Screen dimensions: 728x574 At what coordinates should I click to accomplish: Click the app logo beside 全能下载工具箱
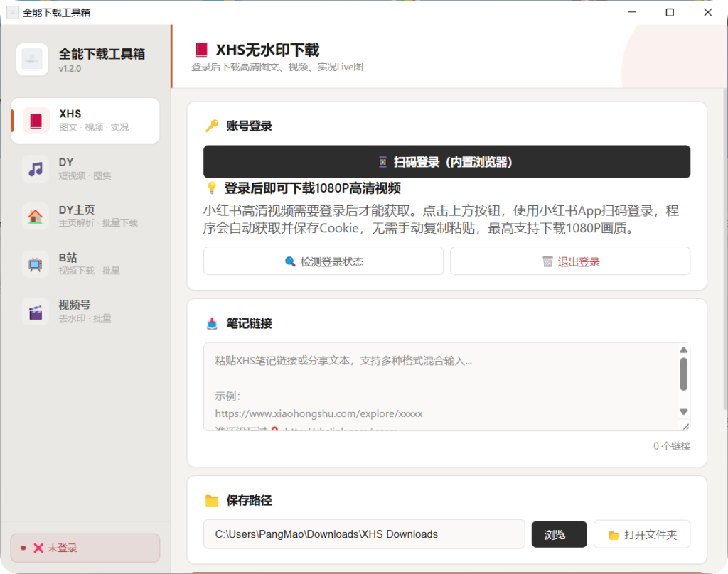[32, 60]
